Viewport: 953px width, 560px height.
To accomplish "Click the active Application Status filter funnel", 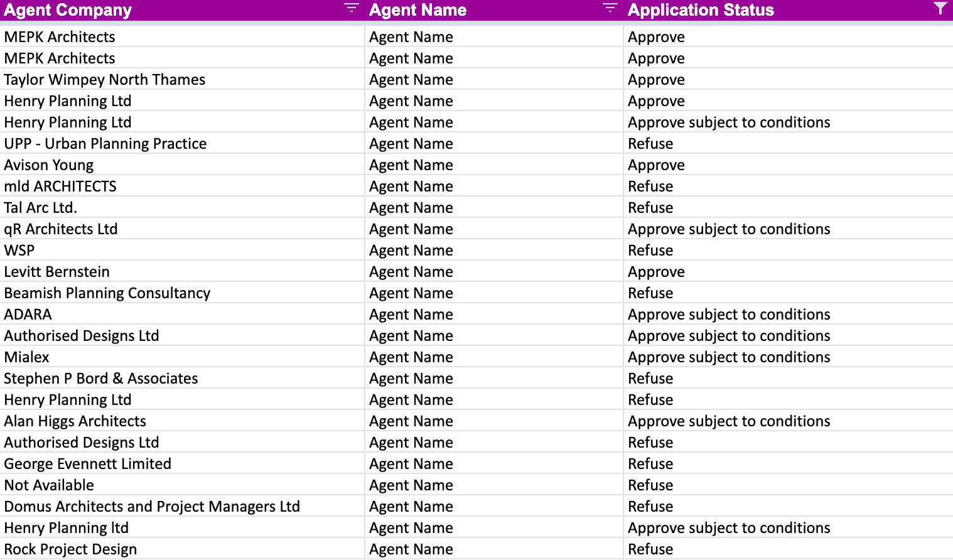I will click(x=940, y=8).
